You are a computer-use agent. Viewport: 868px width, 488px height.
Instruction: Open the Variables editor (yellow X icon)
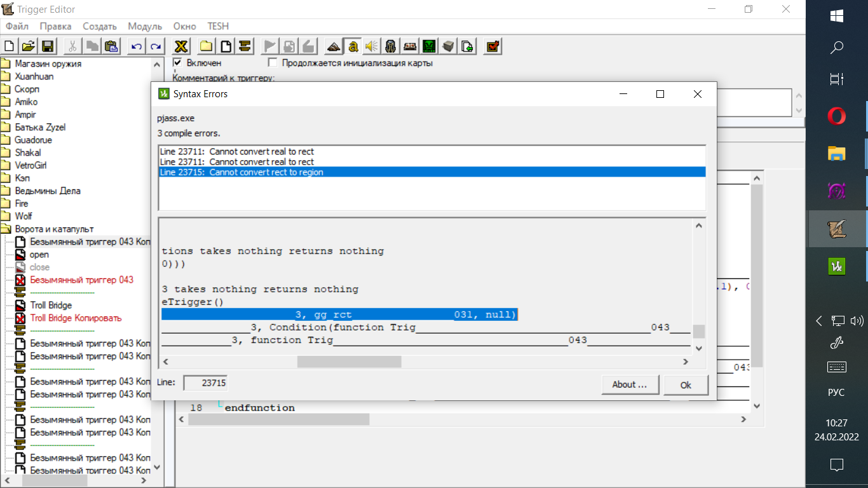tap(181, 46)
